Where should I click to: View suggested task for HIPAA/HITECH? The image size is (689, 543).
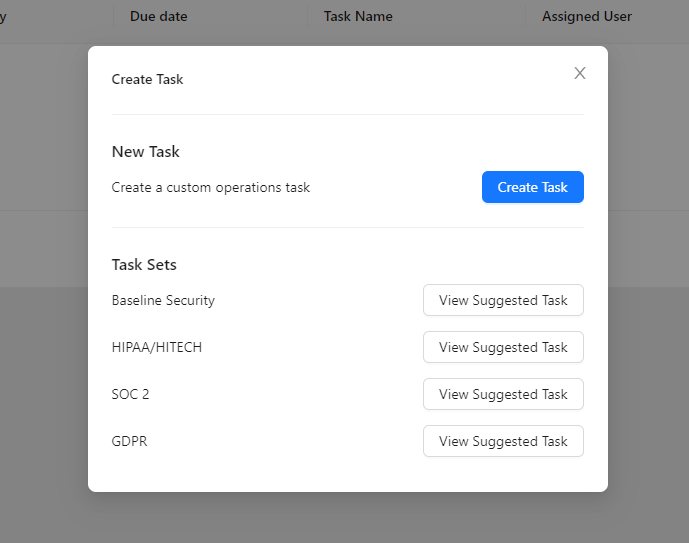[503, 347]
